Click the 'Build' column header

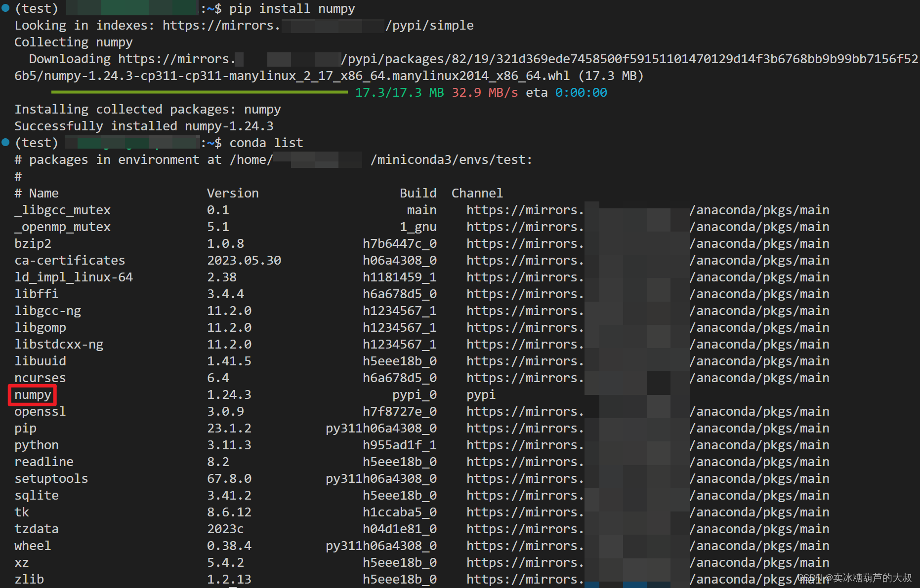click(418, 194)
